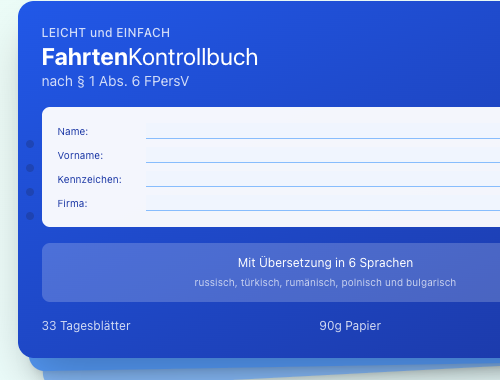Image resolution: width=500 pixels, height=380 pixels.
Task: Click the 'FahrtenKontrollbuch' title
Action: pyautogui.click(x=150, y=57)
